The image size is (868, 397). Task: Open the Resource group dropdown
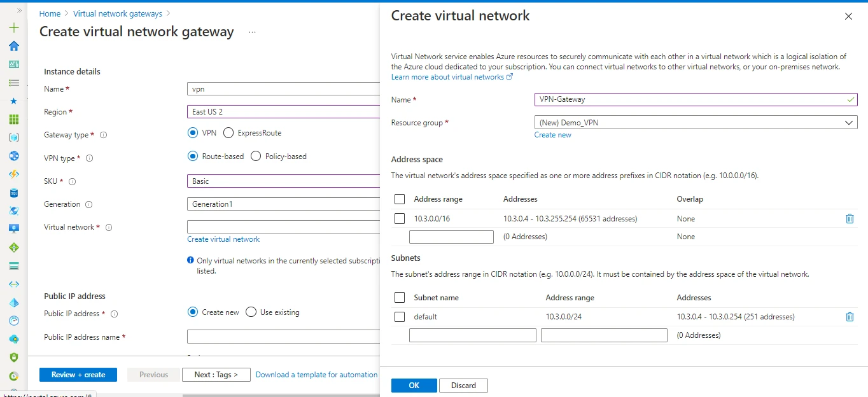pos(696,123)
